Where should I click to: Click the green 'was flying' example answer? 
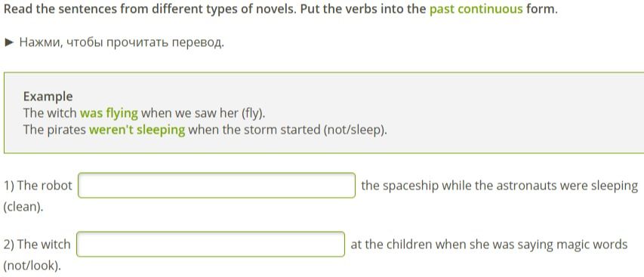point(109,113)
